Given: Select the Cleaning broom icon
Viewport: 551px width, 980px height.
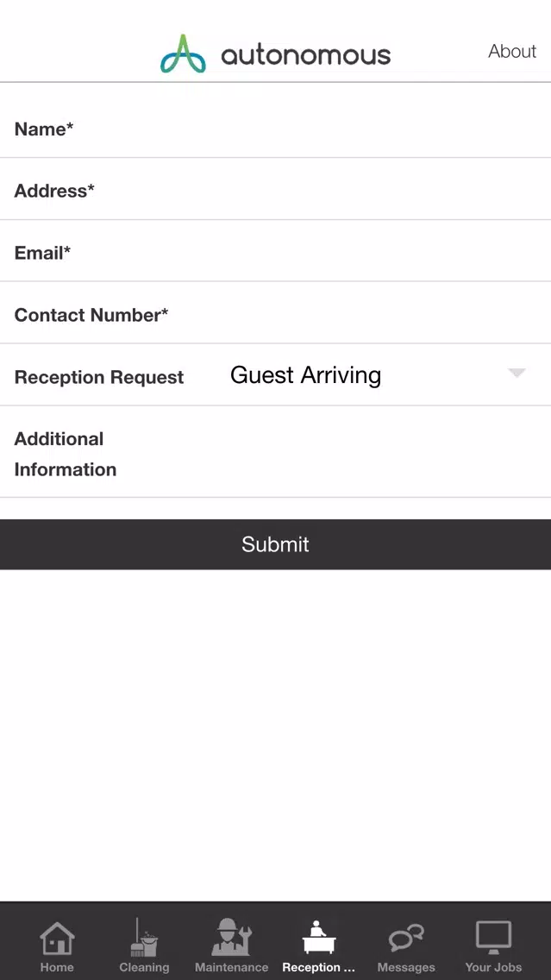Looking at the screenshot, I should (x=144, y=937).
